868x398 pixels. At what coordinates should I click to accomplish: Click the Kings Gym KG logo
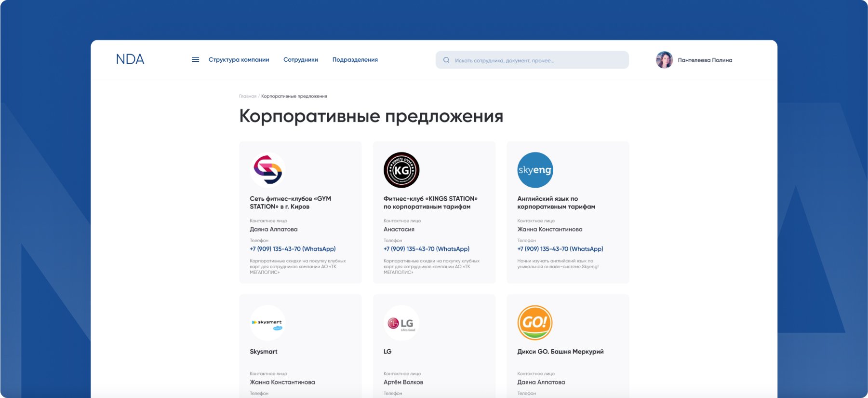coord(401,170)
